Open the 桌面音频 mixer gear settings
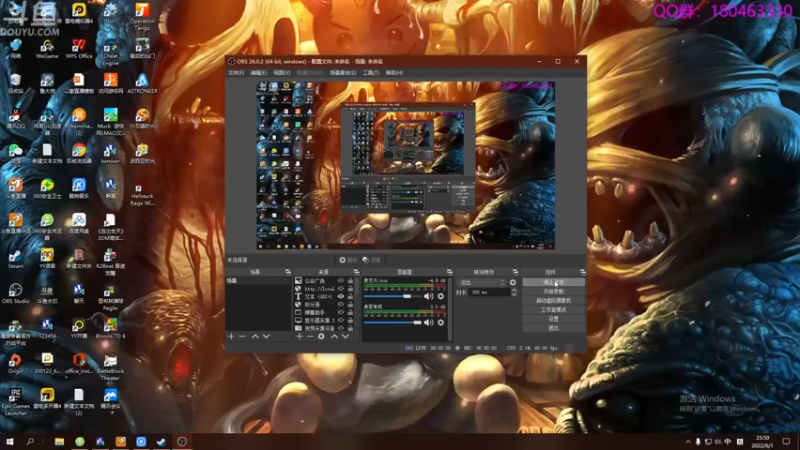This screenshot has height=450, width=800. (441, 322)
